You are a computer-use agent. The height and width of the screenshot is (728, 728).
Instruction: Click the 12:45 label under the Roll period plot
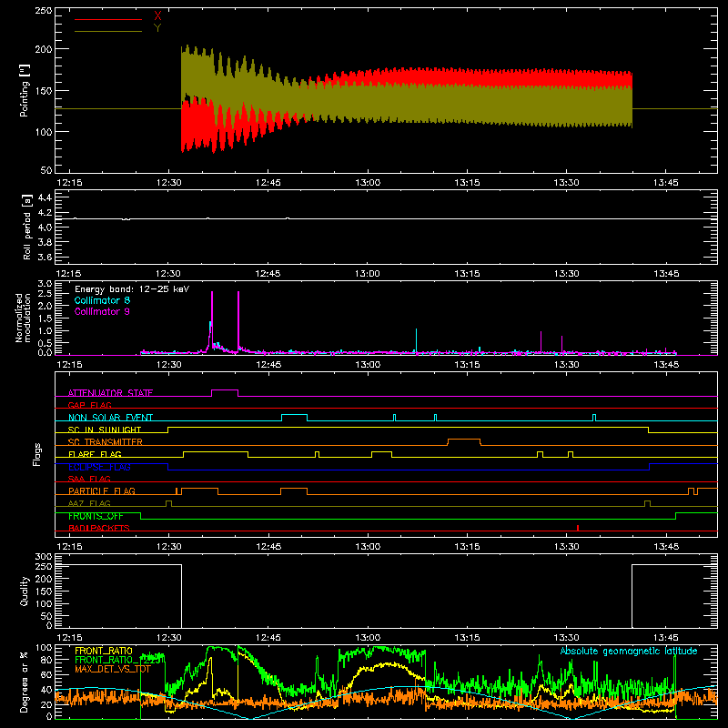point(268,274)
